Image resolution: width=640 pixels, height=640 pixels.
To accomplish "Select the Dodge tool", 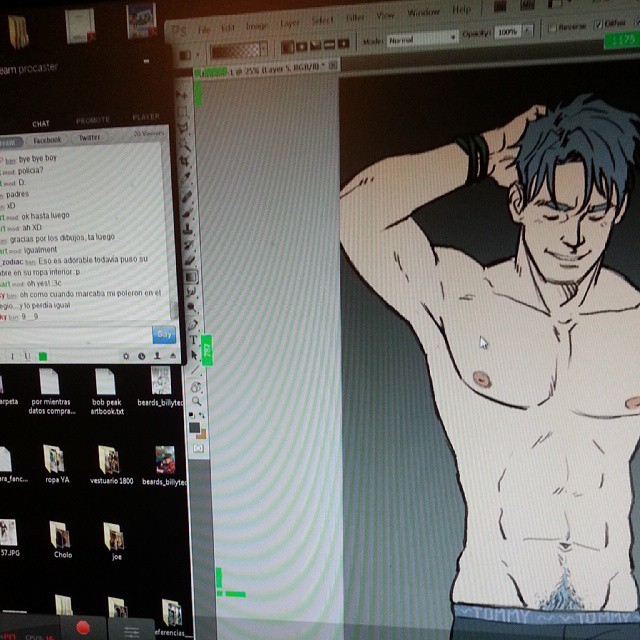I will (x=191, y=307).
